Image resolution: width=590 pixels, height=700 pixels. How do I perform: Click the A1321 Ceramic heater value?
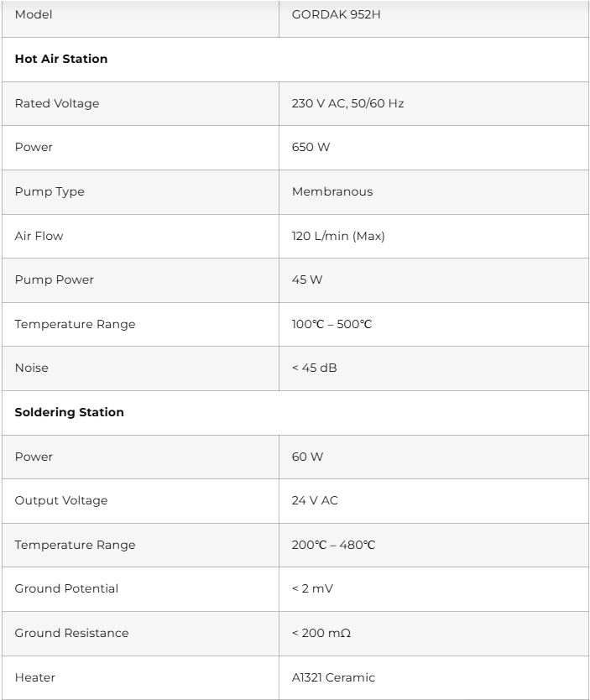click(x=333, y=678)
